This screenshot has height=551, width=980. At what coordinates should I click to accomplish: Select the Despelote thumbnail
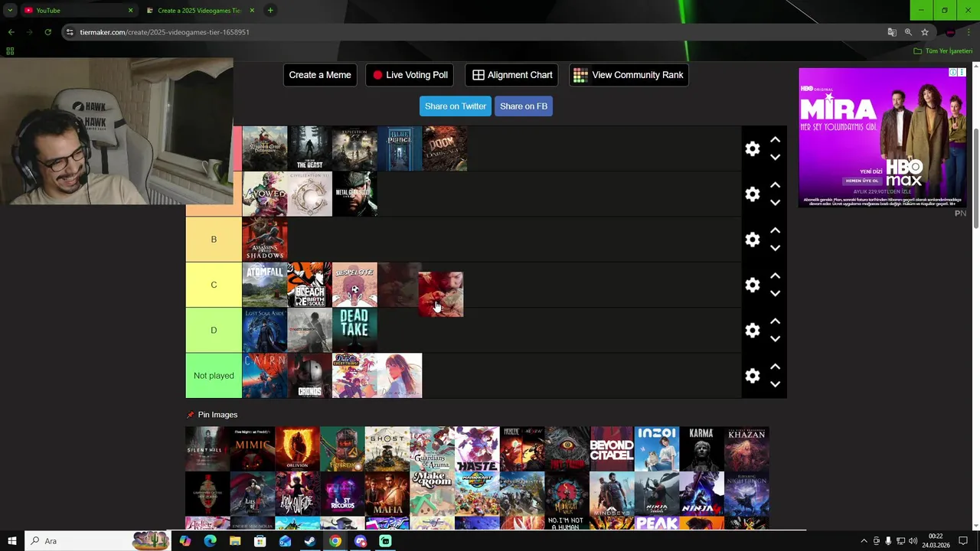coord(354,285)
